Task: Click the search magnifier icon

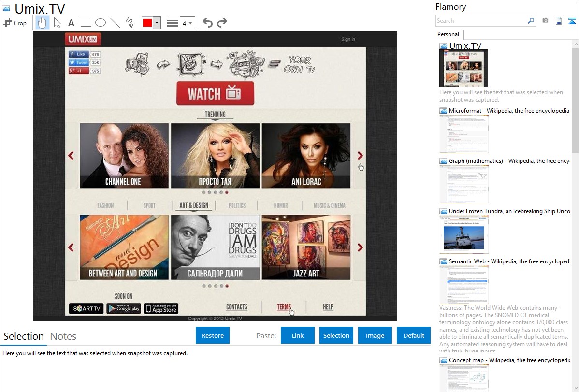Action: click(531, 21)
